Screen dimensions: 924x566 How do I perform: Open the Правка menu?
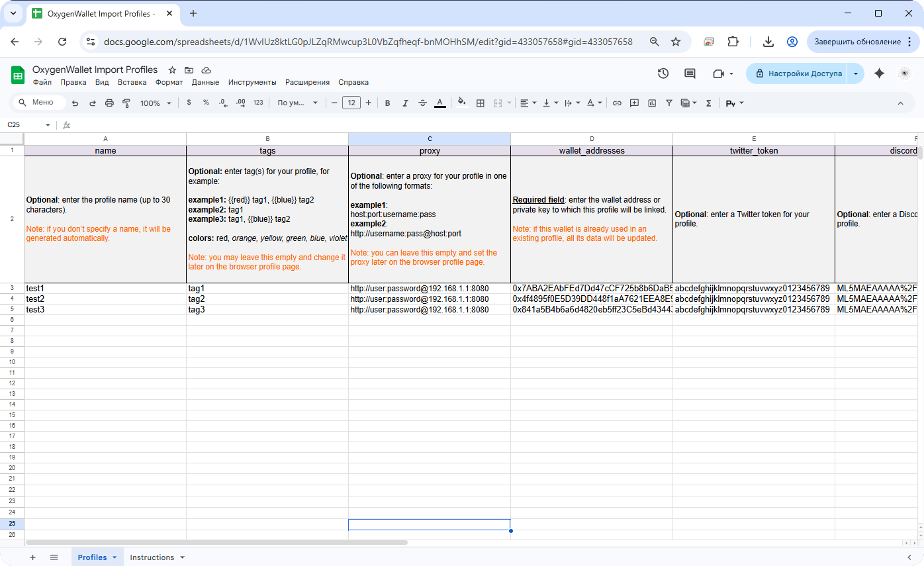point(73,83)
